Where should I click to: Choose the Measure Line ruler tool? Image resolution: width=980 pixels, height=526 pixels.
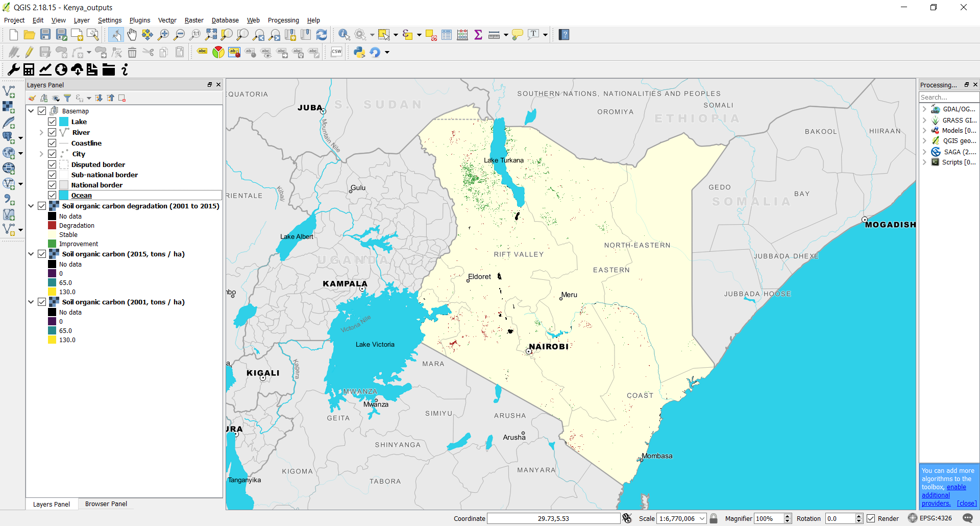(494, 35)
